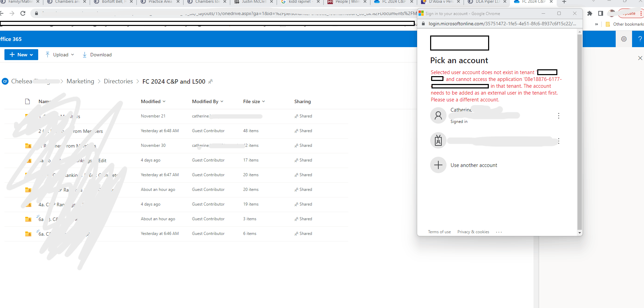Open the Modified column sort dropdown

(164, 101)
